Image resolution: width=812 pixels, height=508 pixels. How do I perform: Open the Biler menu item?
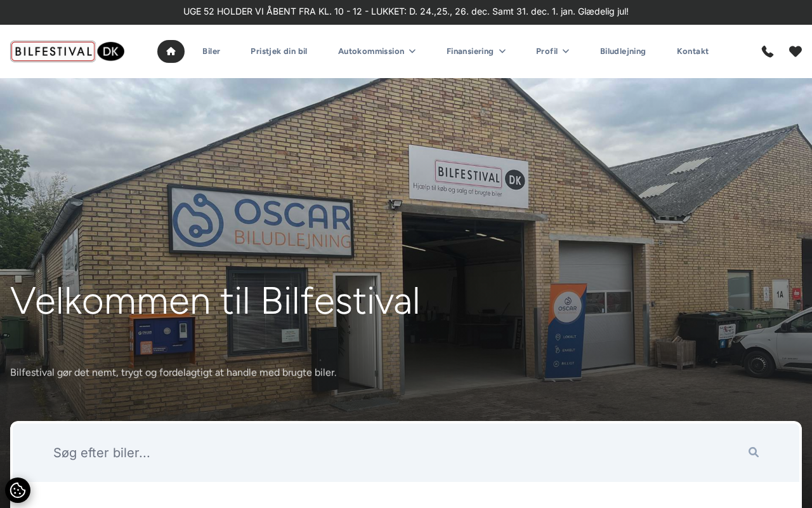pyautogui.click(x=211, y=51)
